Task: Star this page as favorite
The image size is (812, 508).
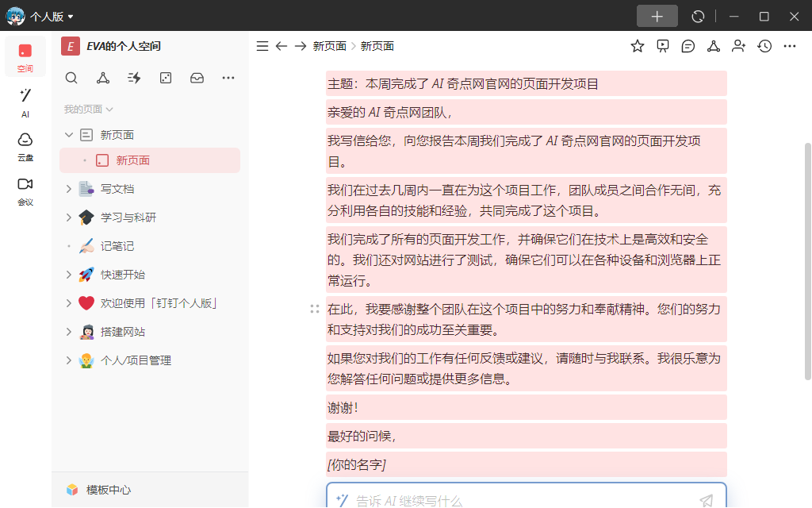Action: pos(638,46)
